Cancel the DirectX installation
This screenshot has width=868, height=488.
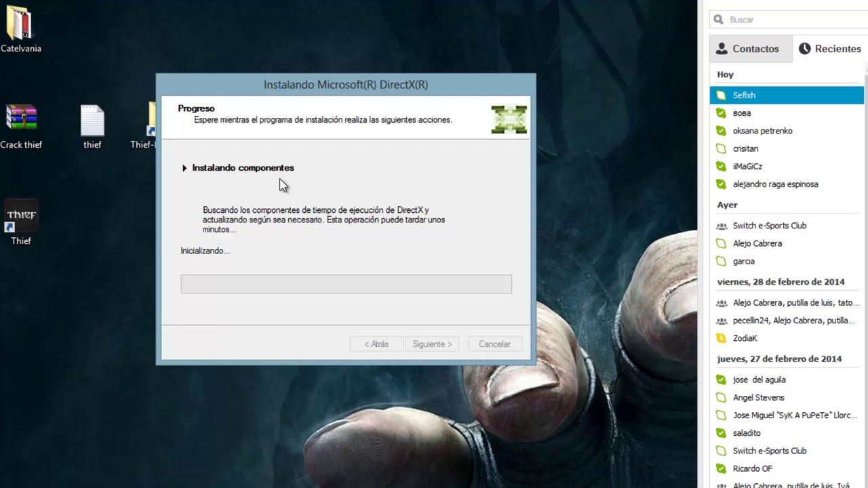(x=494, y=344)
